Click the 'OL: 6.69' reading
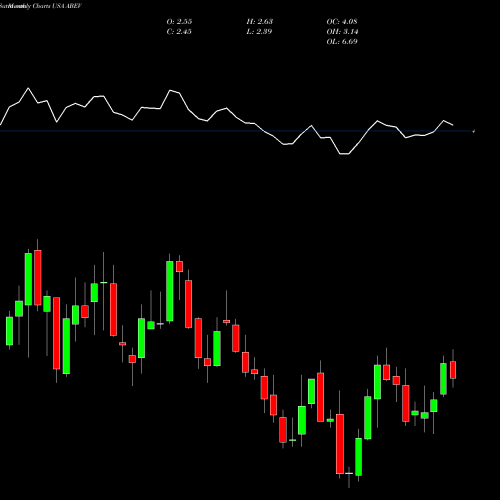500x500 pixels. click(x=342, y=42)
